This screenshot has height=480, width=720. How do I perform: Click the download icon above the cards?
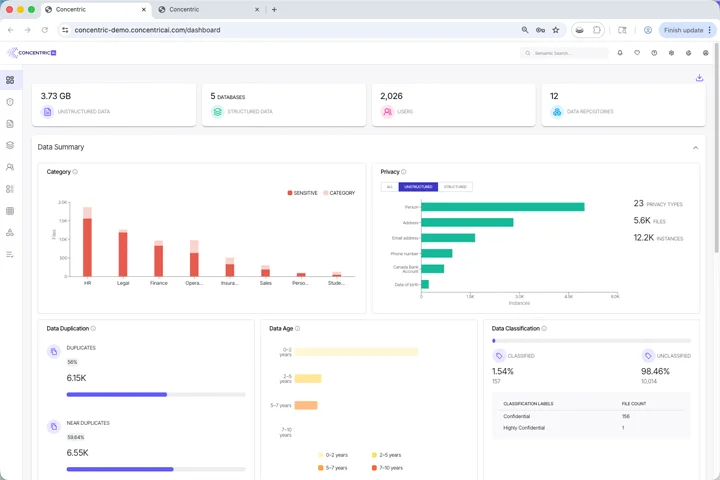pos(699,78)
